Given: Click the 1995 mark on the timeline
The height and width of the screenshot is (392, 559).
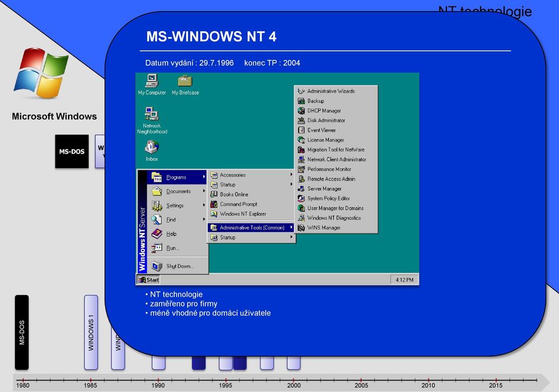Looking at the screenshot, I should tap(225, 380).
